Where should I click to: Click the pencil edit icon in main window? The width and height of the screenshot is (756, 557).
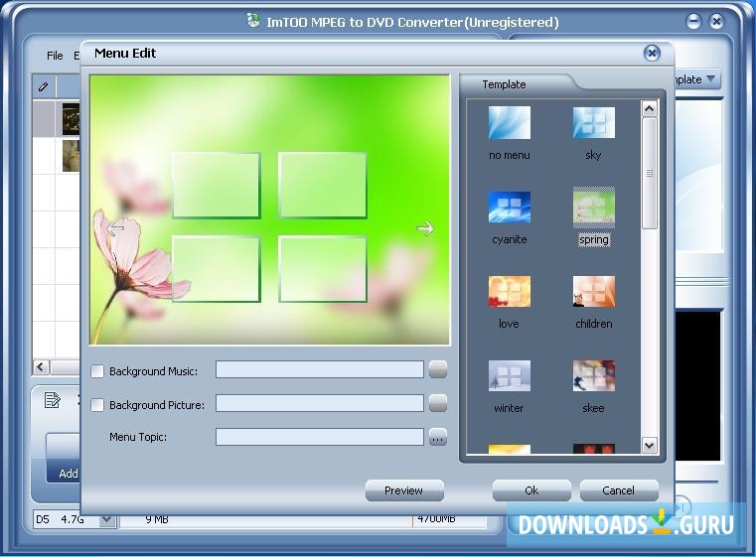(44, 86)
